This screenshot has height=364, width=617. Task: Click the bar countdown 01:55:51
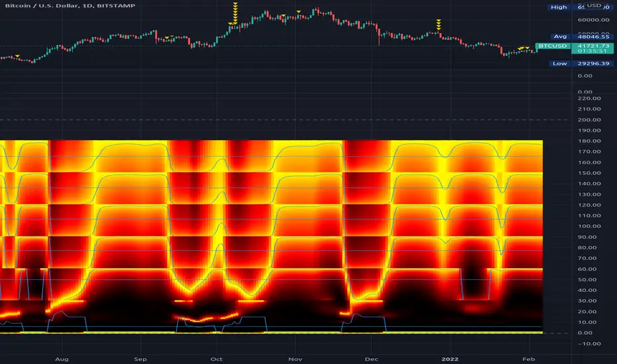593,51
